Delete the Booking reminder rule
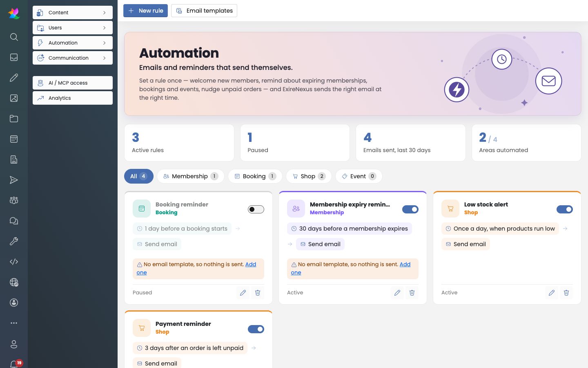This screenshot has width=588, height=368. pyautogui.click(x=258, y=293)
